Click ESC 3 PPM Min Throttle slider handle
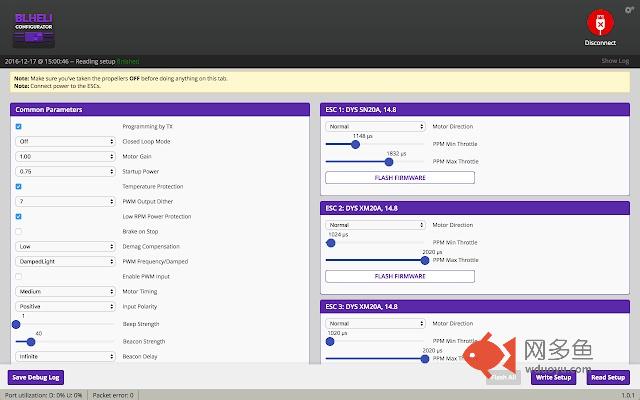The height and width of the screenshot is (400, 640). pos(330,342)
